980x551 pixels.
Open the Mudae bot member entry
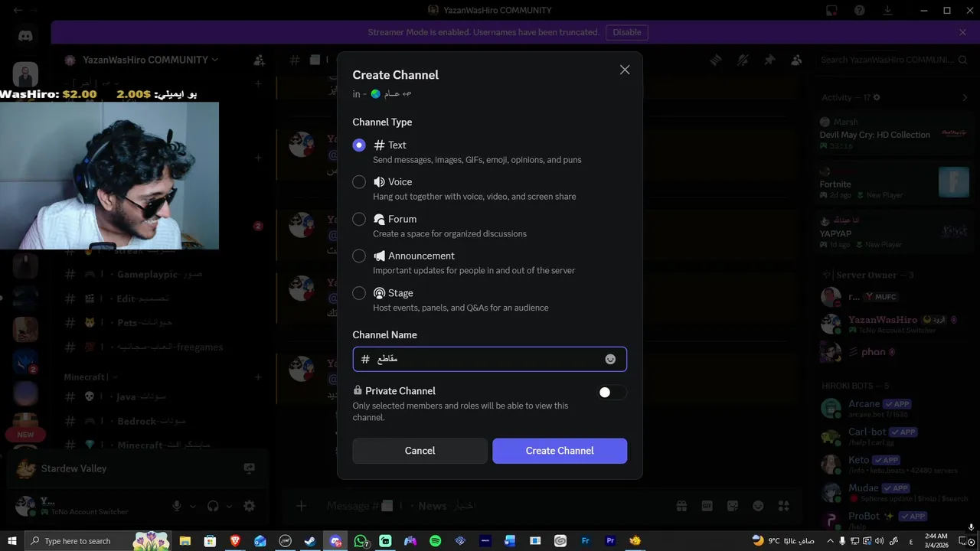coord(894,492)
